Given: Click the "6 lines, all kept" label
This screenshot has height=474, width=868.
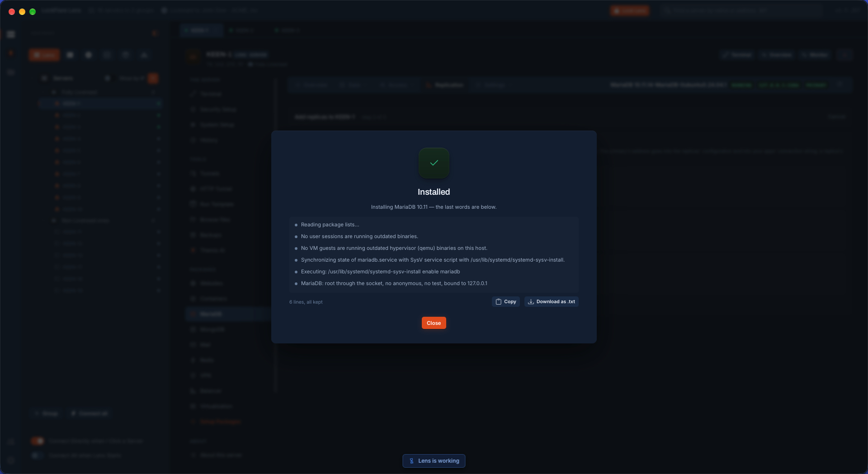Looking at the screenshot, I should (306, 302).
